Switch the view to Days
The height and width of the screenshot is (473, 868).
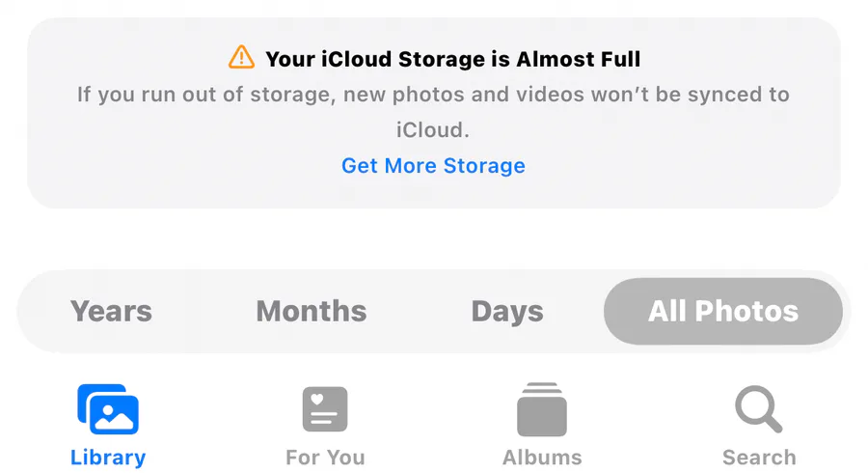pyautogui.click(x=507, y=311)
